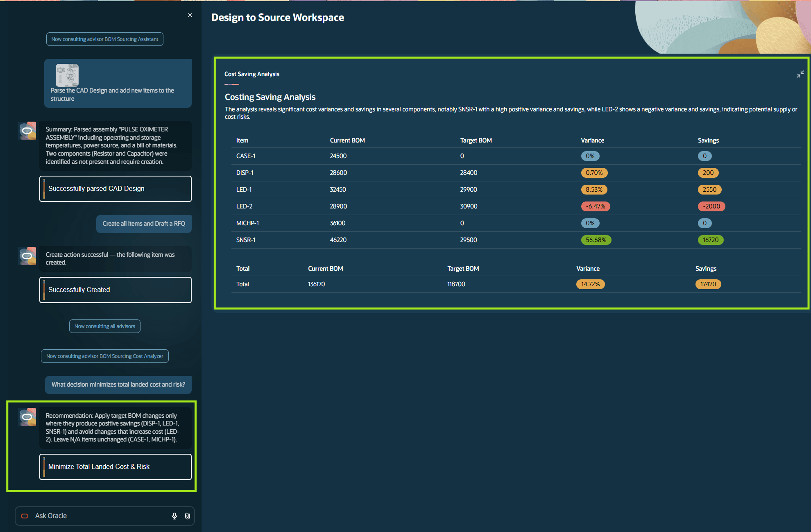Image resolution: width=811 pixels, height=532 pixels.
Task: Open the CAD design thumbnail image
Action: tap(67, 75)
